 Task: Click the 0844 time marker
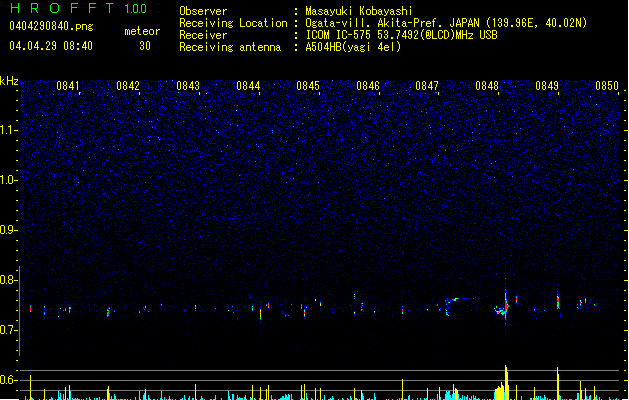[248, 86]
